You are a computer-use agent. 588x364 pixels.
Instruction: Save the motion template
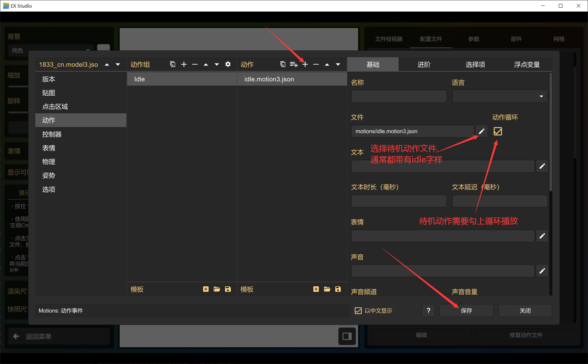click(x=338, y=289)
